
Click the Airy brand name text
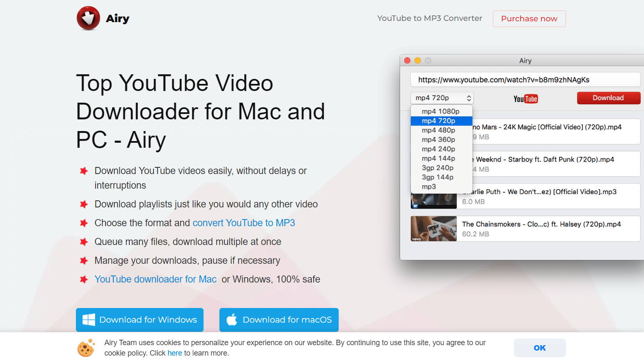click(118, 19)
